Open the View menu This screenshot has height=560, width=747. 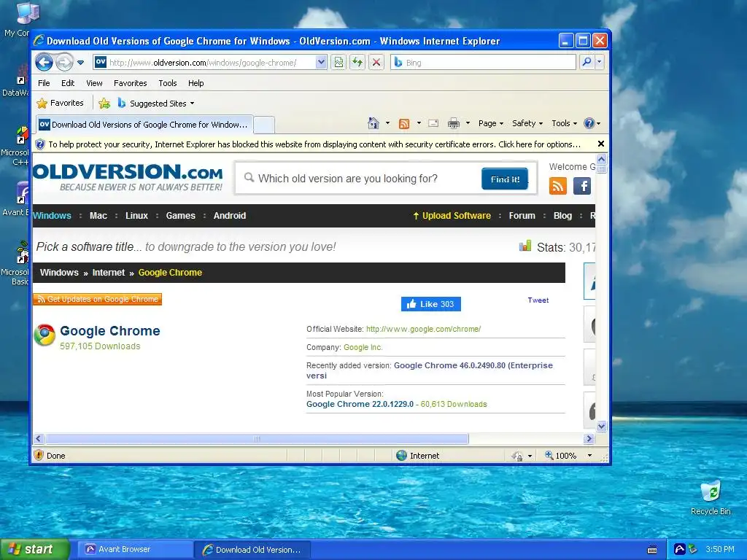click(x=94, y=83)
